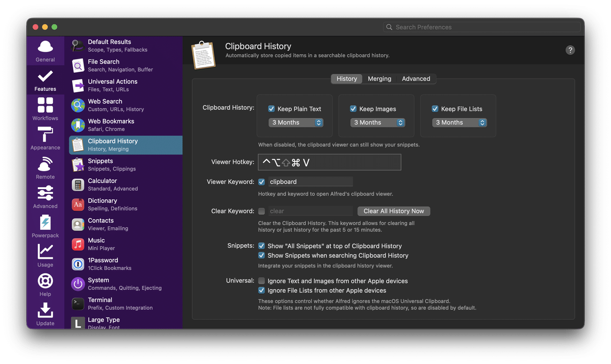Switch to the Merging tab
The height and width of the screenshot is (364, 611).
[379, 79]
